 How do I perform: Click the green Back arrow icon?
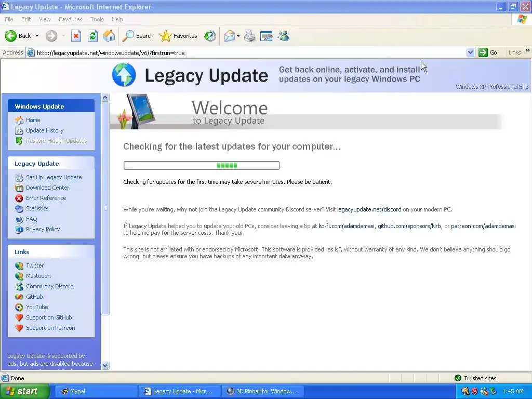[11, 36]
